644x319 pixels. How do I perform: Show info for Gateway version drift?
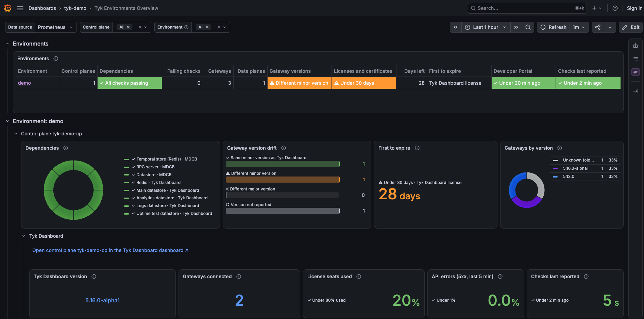(284, 148)
